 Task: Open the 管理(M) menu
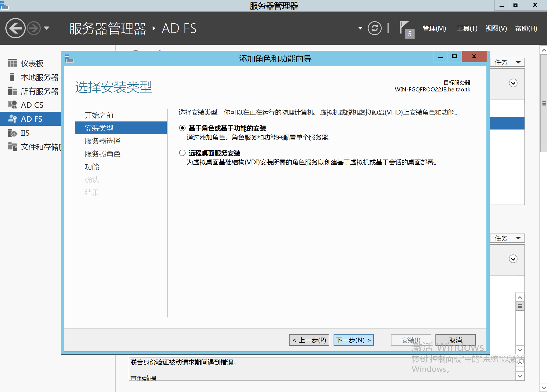pos(434,28)
